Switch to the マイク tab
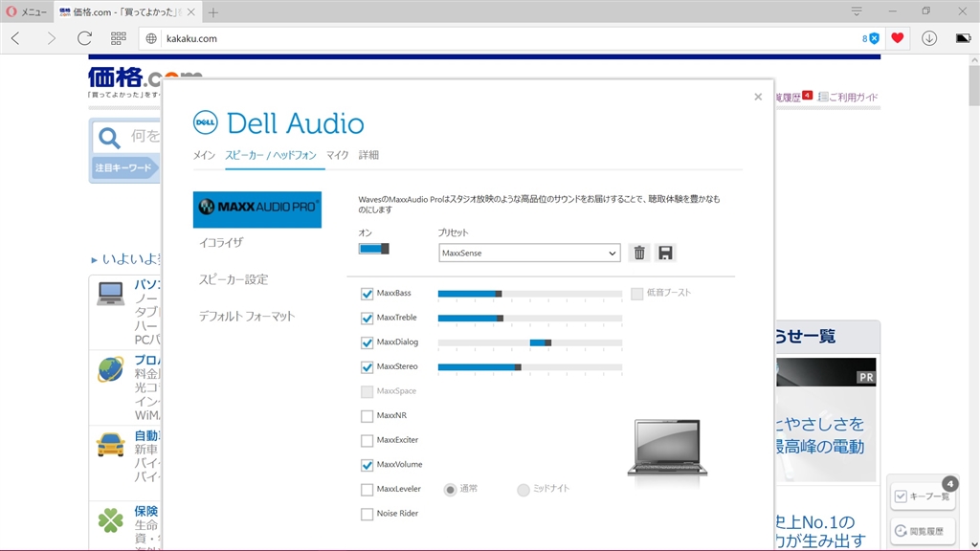Screen dimensions: 980x551 (x=338, y=155)
